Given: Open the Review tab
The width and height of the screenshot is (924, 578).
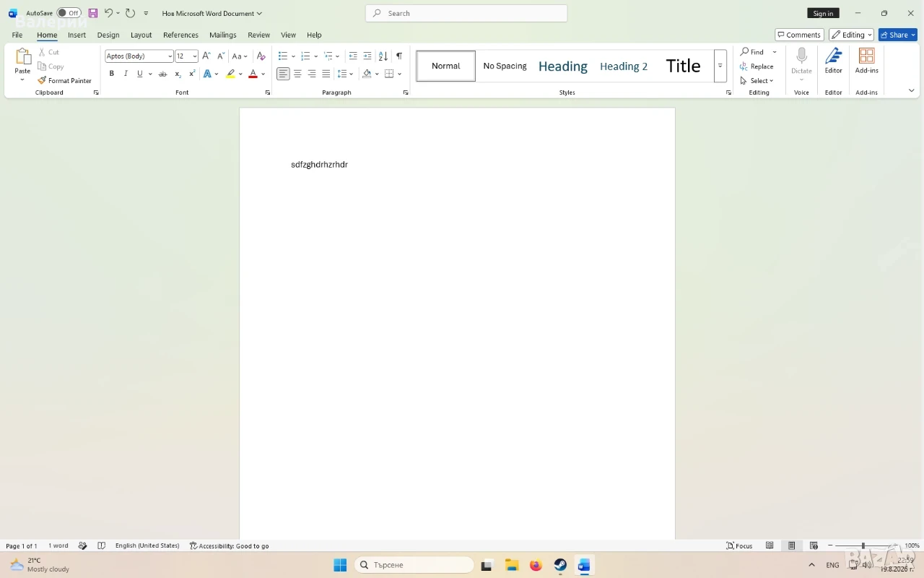Looking at the screenshot, I should (258, 35).
